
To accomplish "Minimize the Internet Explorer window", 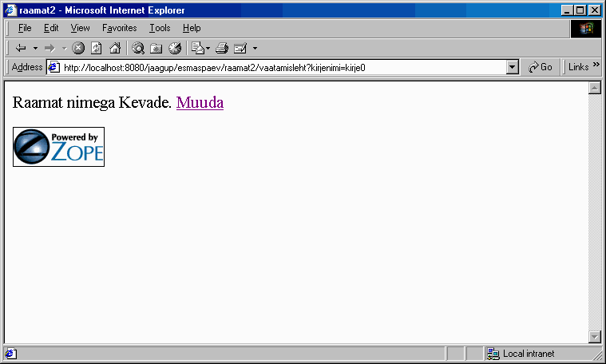I will [x=567, y=10].
